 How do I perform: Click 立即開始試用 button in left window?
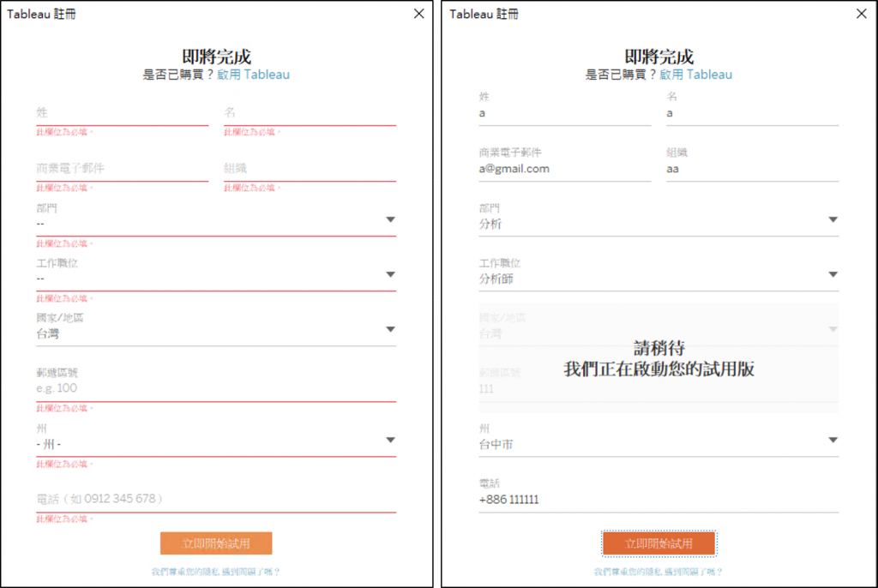click(216, 543)
